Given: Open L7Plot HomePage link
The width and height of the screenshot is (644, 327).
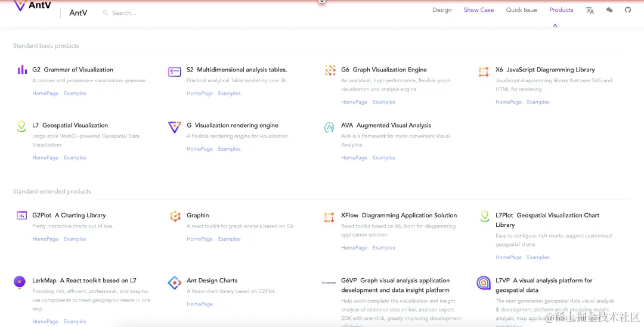Looking at the screenshot, I should 509,257.
